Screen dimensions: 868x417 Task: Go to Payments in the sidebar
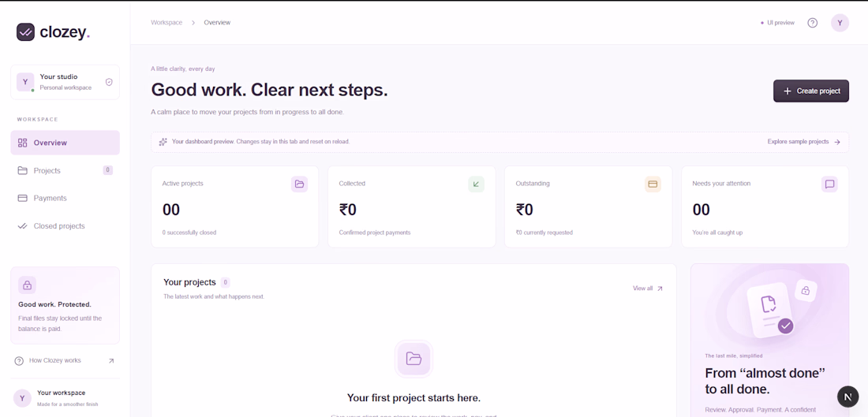click(65, 198)
